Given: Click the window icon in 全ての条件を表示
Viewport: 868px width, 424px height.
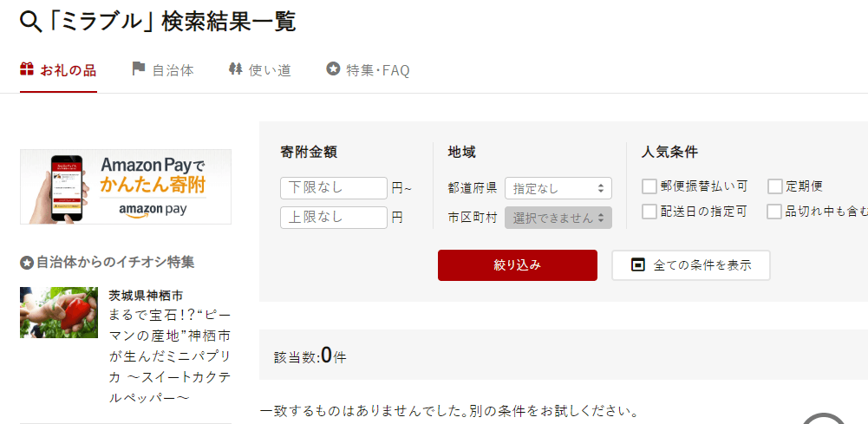Looking at the screenshot, I should 638,265.
